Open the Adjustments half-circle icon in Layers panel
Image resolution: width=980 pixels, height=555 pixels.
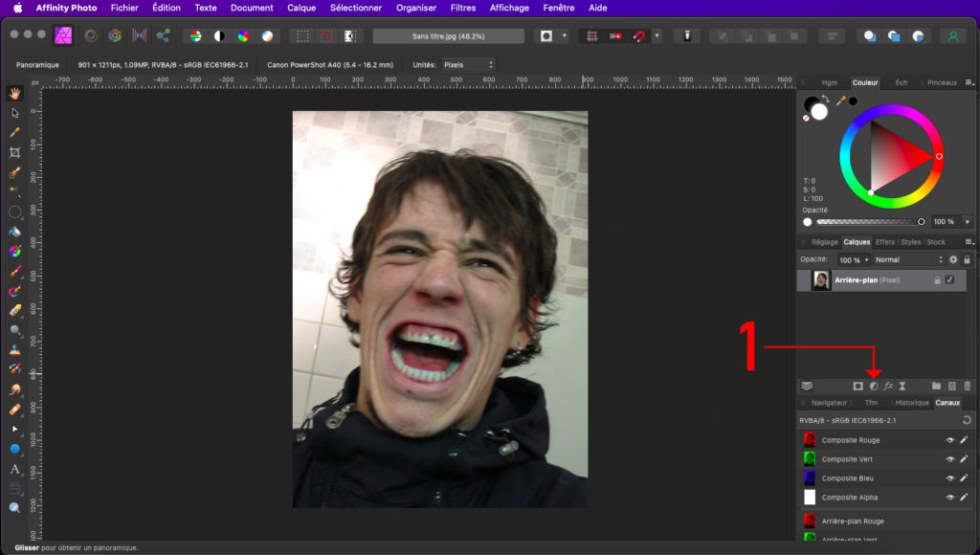point(874,387)
